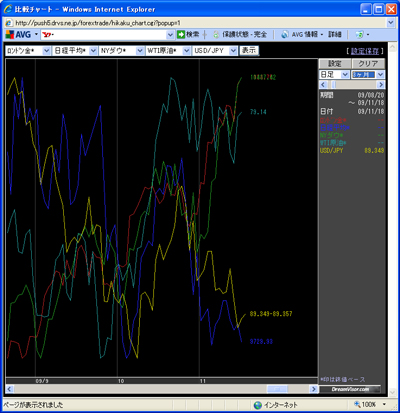400x413 pixels.
Task: Open the NYダウ instrument dropdown
Action: point(121,51)
